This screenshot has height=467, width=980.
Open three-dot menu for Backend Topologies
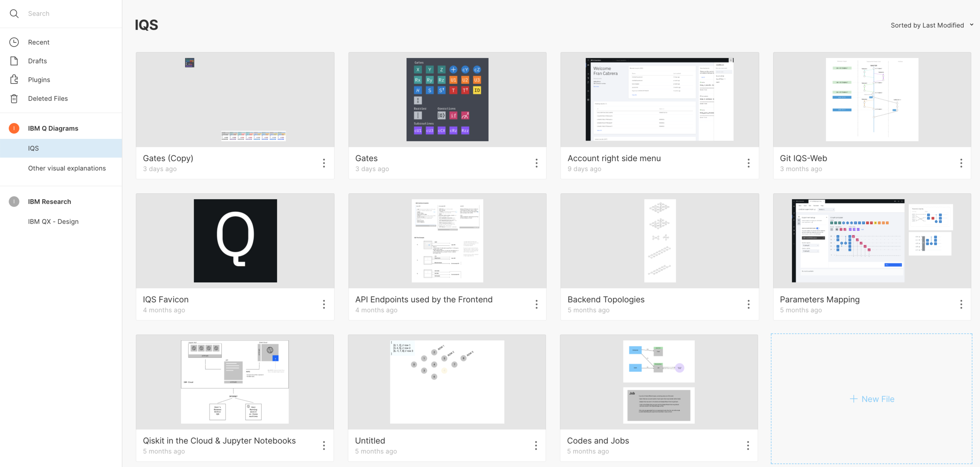coord(748,304)
